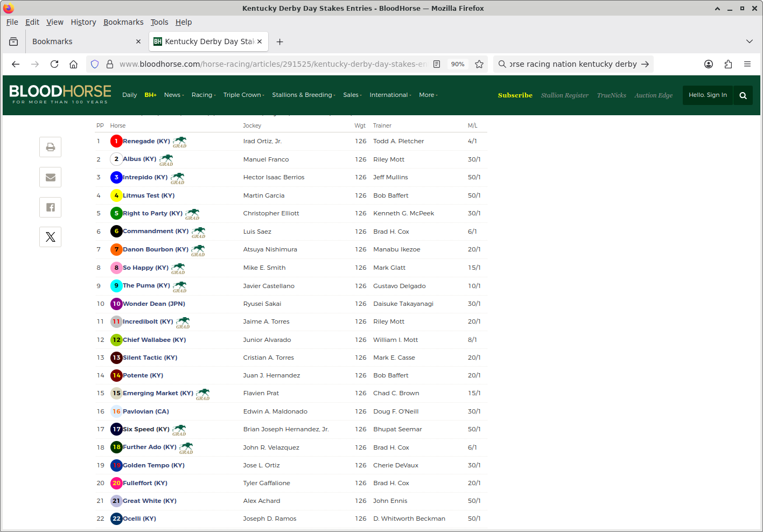Open Firefox application hamburger menu
Viewport: 763px width, 532px height.
747,64
